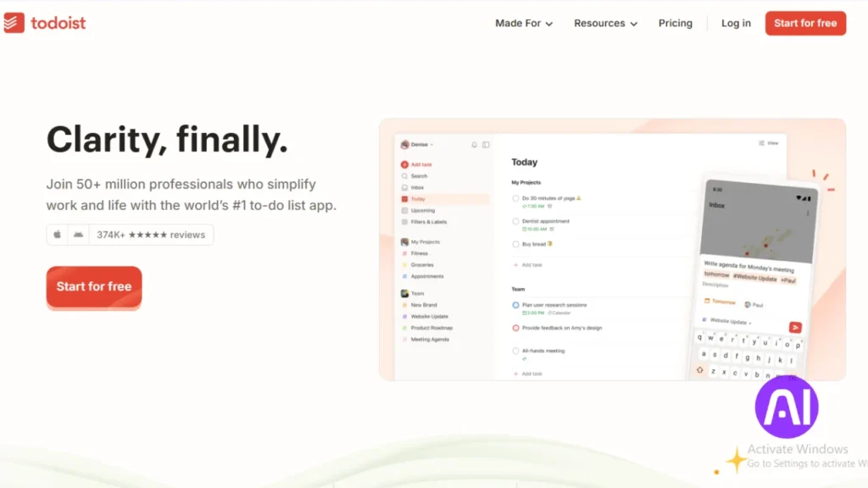Check off the Dentist appointment task
The width and height of the screenshot is (868, 488).
(x=516, y=220)
